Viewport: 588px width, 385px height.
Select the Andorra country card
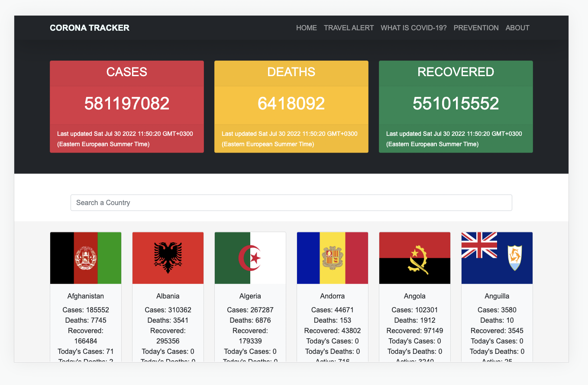click(332, 296)
